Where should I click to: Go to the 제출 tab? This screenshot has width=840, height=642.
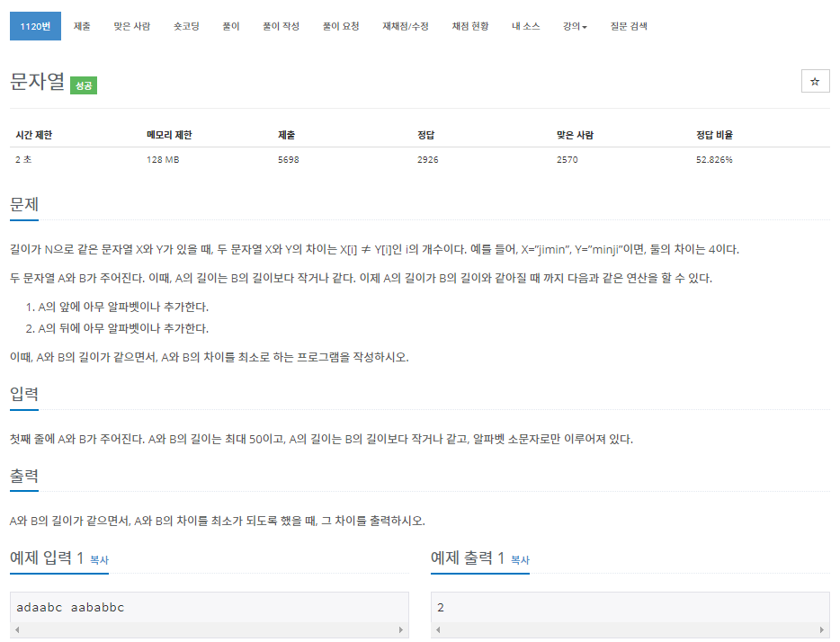(x=82, y=26)
